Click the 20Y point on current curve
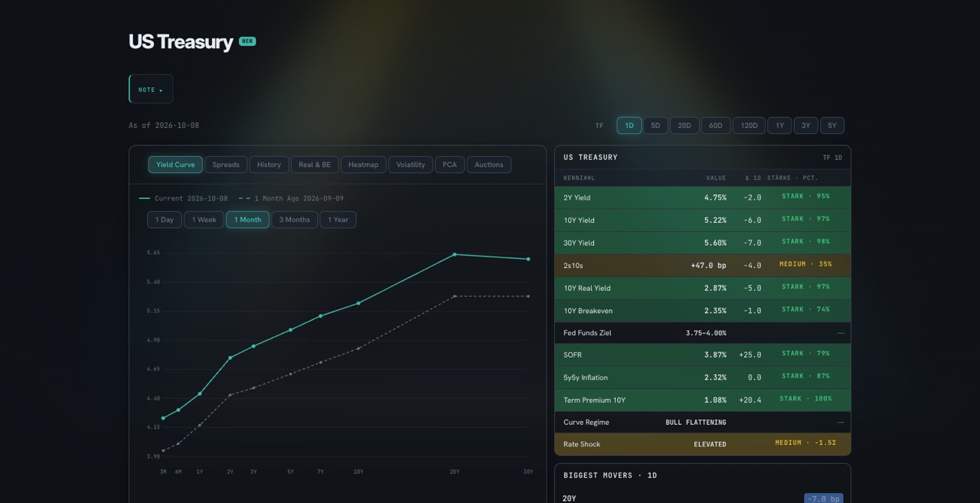980x503 pixels. [x=455, y=254]
